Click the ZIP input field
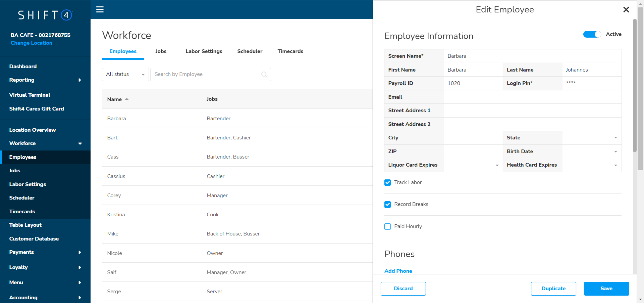644x303 pixels. tap(473, 151)
